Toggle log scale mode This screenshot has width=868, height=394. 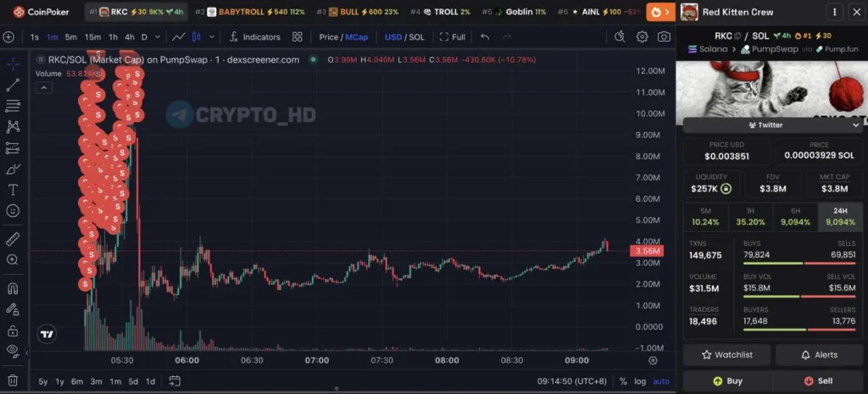[640, 381]
